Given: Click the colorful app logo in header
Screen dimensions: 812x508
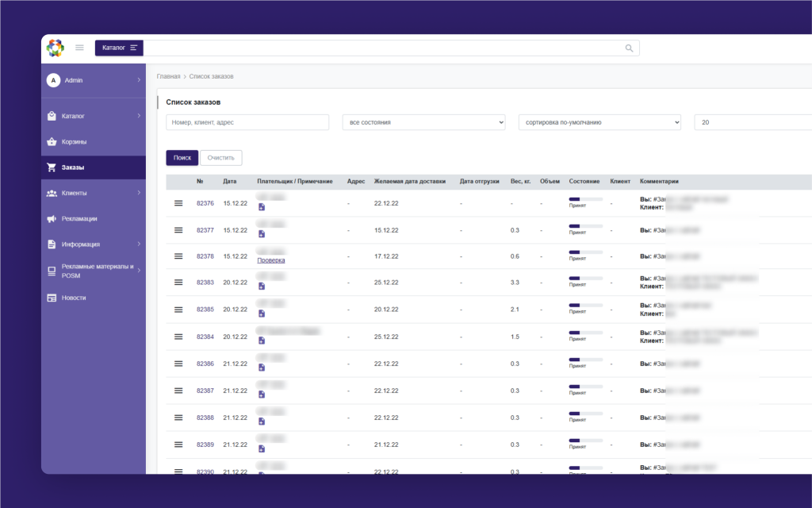Looking at the screenshot, I should tap(55, 48).
